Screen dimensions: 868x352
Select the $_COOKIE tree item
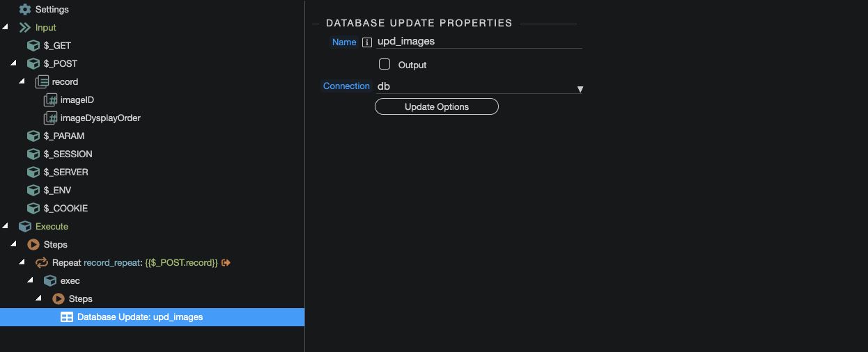point(65,209)
